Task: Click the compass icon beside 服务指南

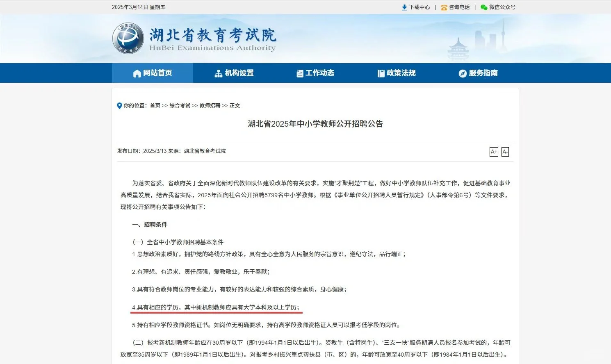Action: pos(462,73)
